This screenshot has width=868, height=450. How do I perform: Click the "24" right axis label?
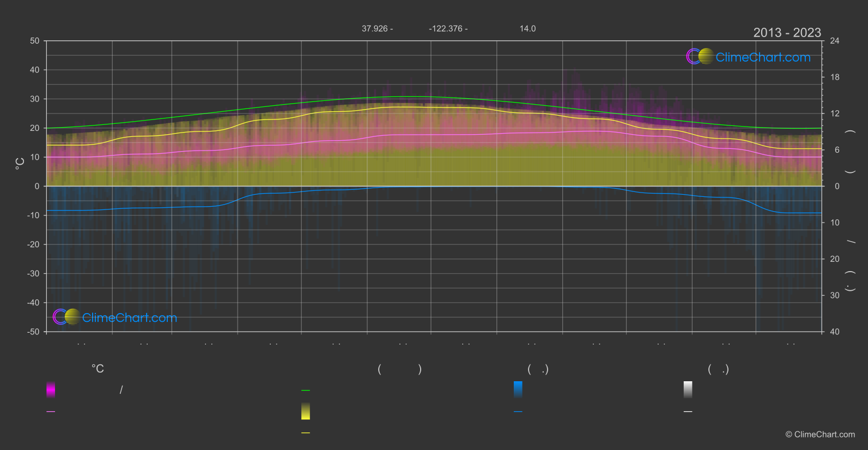(835, 41)
